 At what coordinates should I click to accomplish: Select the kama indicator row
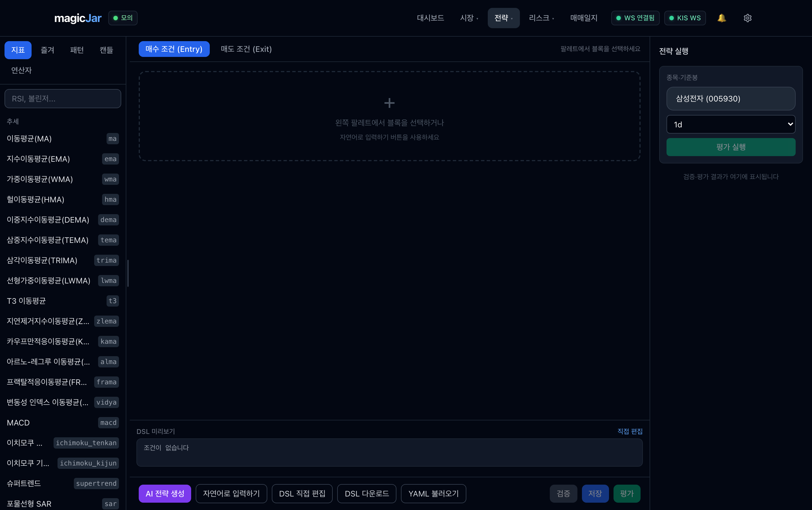point(63,341)
